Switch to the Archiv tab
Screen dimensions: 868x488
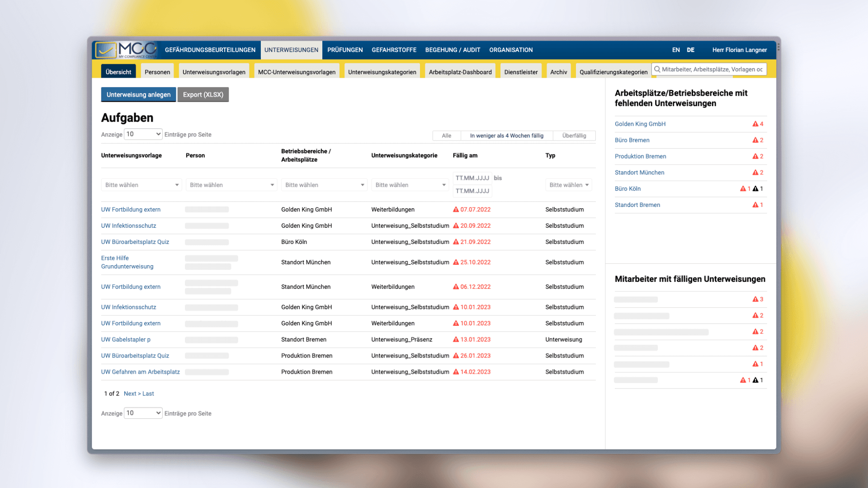click(x=558, y=71)
